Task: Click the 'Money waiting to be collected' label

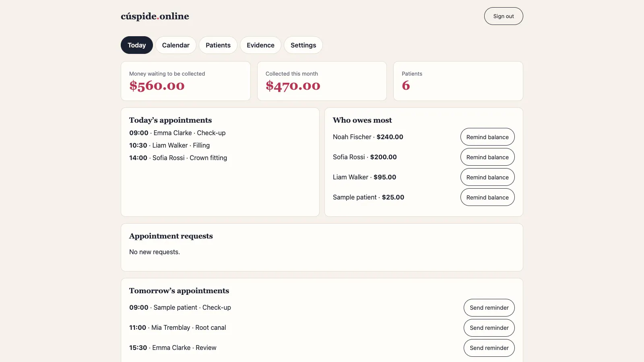Action: point(167,74)
